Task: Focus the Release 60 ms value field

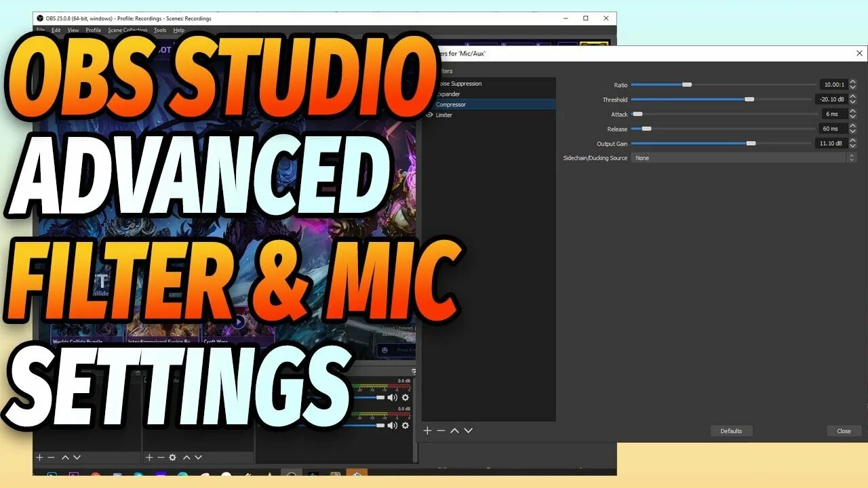Action: [833, 129]
